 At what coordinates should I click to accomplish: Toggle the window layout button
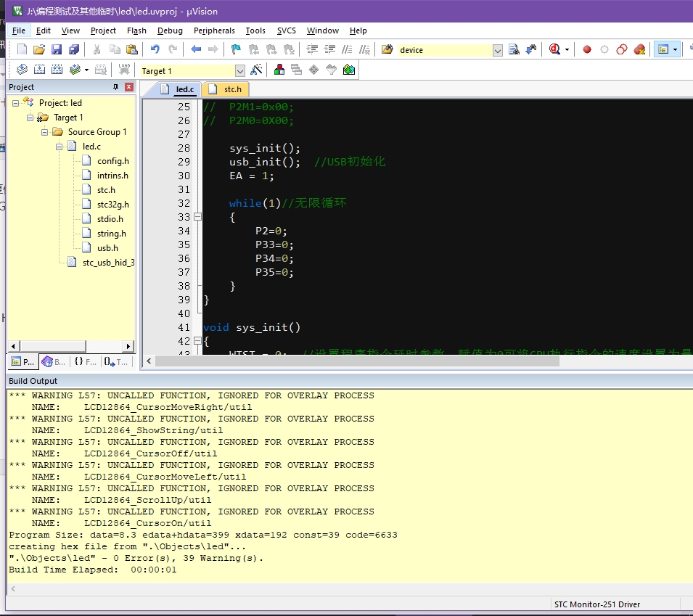coord(663,49)
